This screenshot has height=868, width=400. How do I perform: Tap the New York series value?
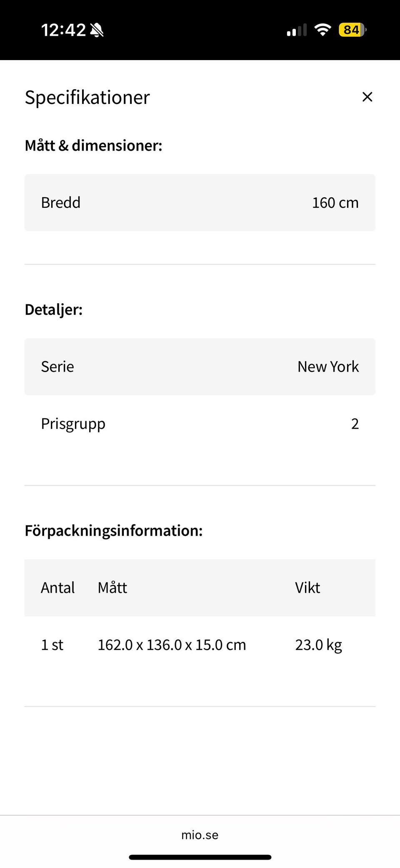pos(328,367)
